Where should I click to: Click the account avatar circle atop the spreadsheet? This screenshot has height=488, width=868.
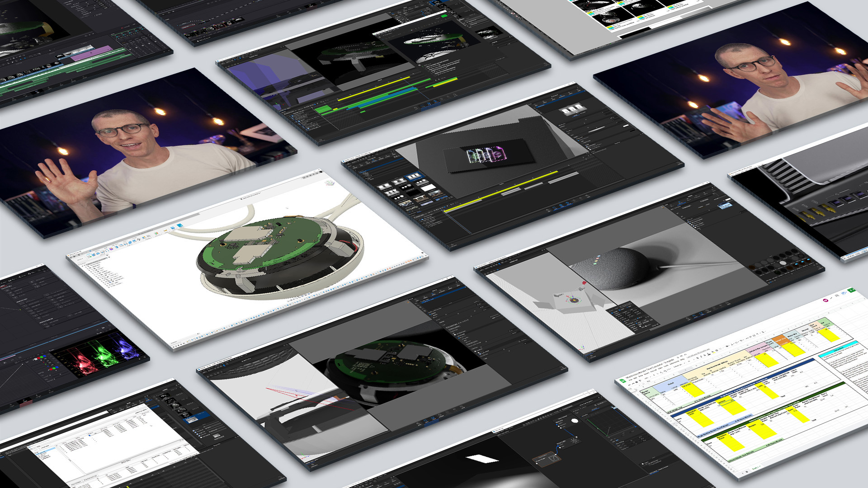point(825,300)
